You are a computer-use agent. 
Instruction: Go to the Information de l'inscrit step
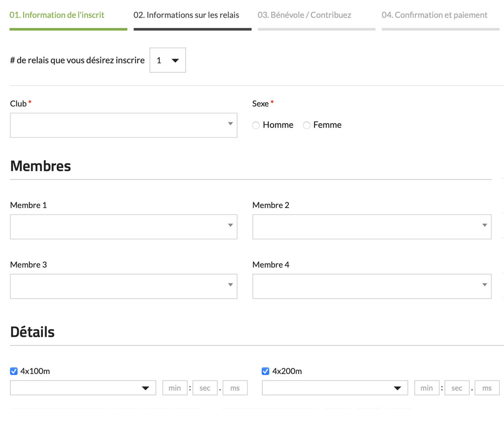(57, 15)
